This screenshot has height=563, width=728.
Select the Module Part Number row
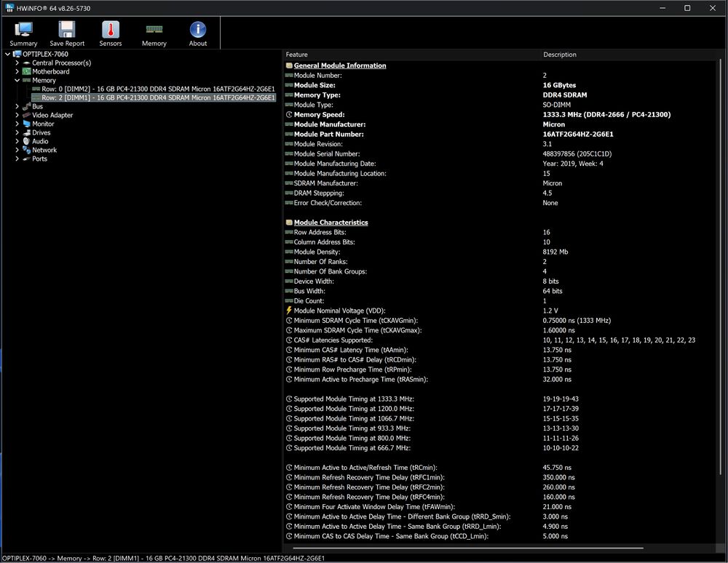coord(501,135)
